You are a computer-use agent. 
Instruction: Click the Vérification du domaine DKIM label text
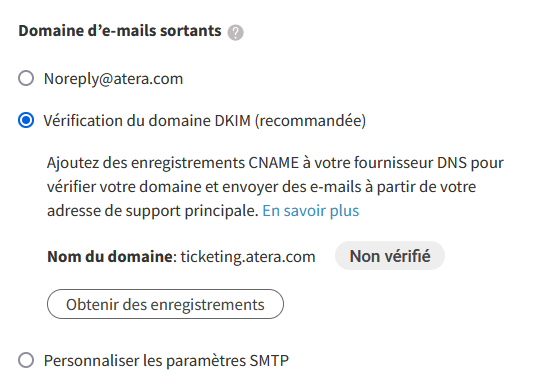pyautogui.click(x=147, y=121)
